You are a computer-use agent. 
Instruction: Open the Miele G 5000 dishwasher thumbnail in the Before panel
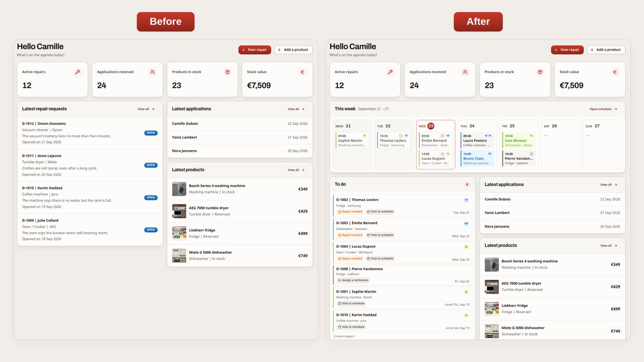(179, 255)
